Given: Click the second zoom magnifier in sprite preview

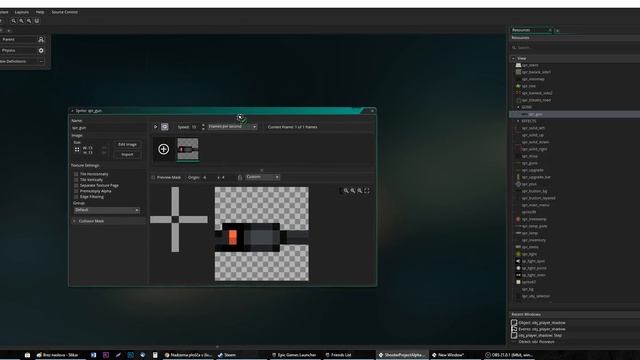Looking at the screenshot, I should click(x=353, y=191).
